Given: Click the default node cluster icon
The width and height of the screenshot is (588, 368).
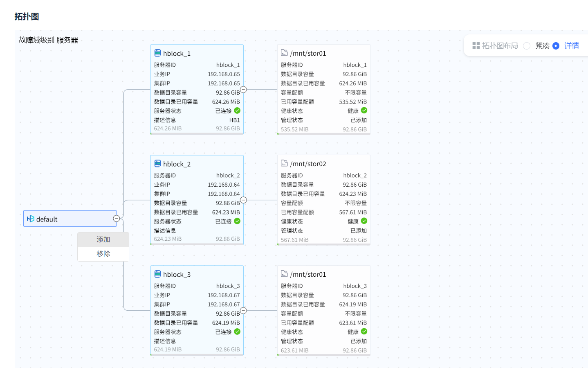Looking at the screenshot, I should (x=30, y=219).
